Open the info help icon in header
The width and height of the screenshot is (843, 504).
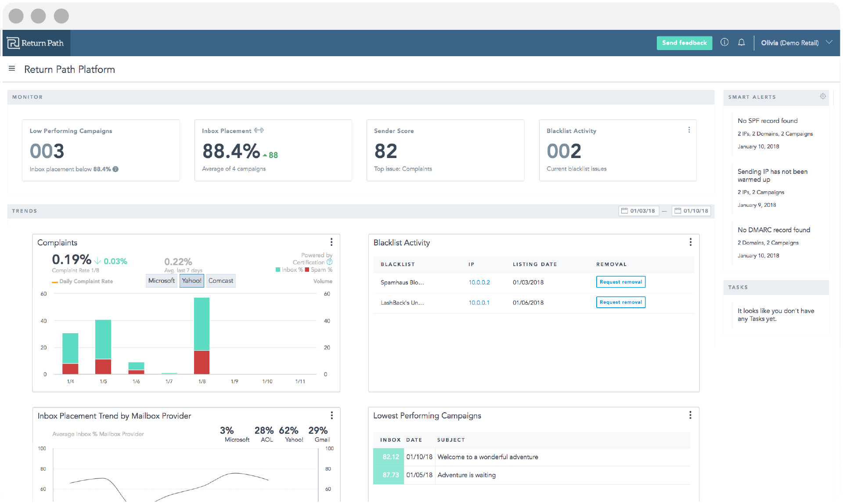pyautogui.click(x=724, y=42)
